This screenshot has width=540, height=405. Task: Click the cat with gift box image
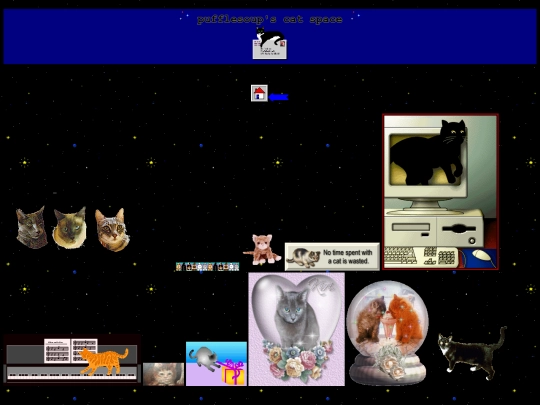click(216, 364)
